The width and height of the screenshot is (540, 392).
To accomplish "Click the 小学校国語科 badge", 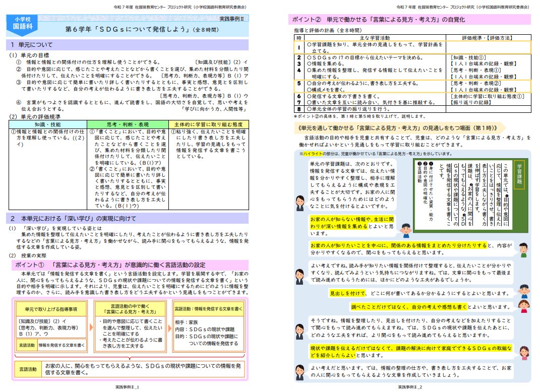I will (23, 24).
